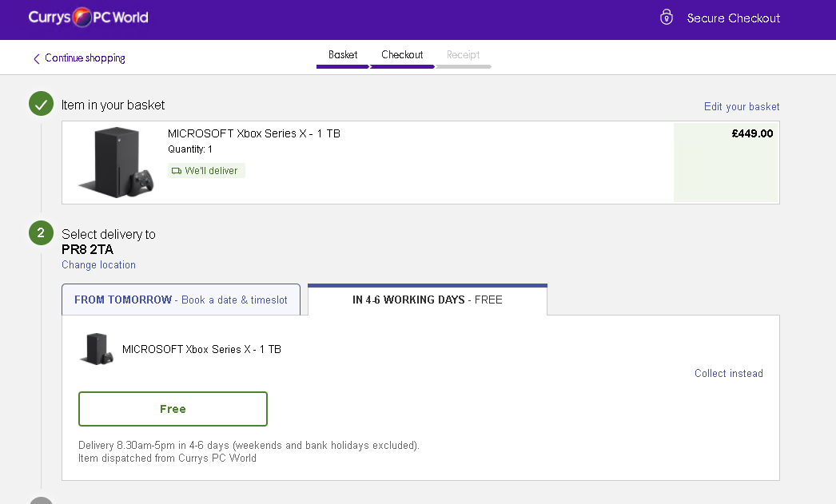Viewport: 836px width, 504px height.
Task: Click the small Xbox thumbnail in delivery panel
Action: [97, 349]
